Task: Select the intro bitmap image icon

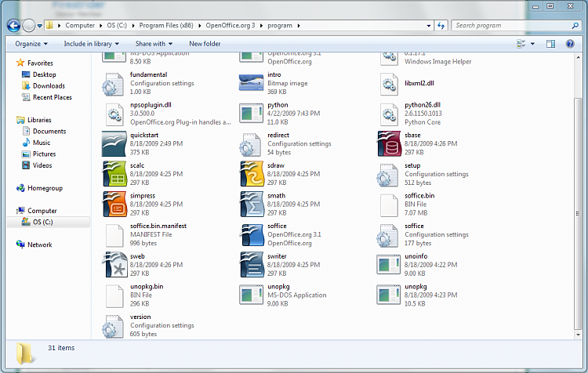Action: point(251,83)
